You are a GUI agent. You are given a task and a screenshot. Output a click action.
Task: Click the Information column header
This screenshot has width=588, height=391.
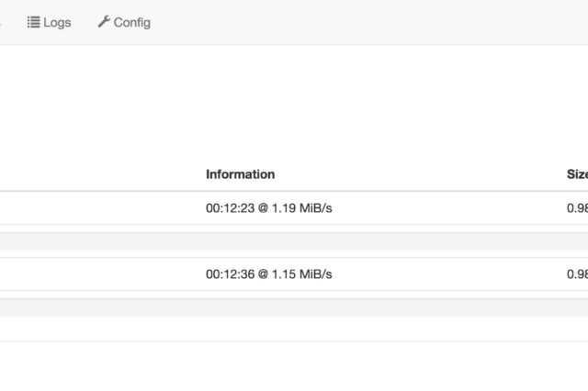coord(240,174)
